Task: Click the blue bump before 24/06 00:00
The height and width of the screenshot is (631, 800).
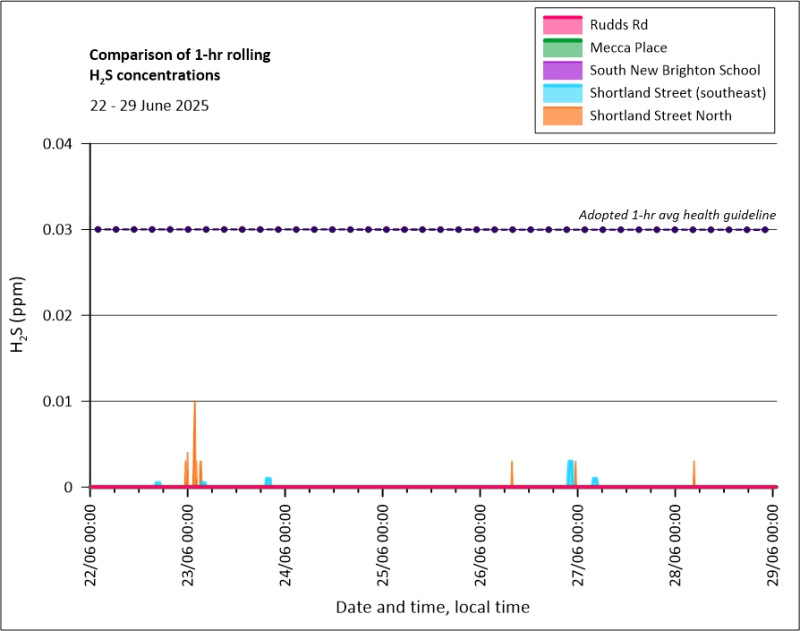Action: tap(268, 481)
